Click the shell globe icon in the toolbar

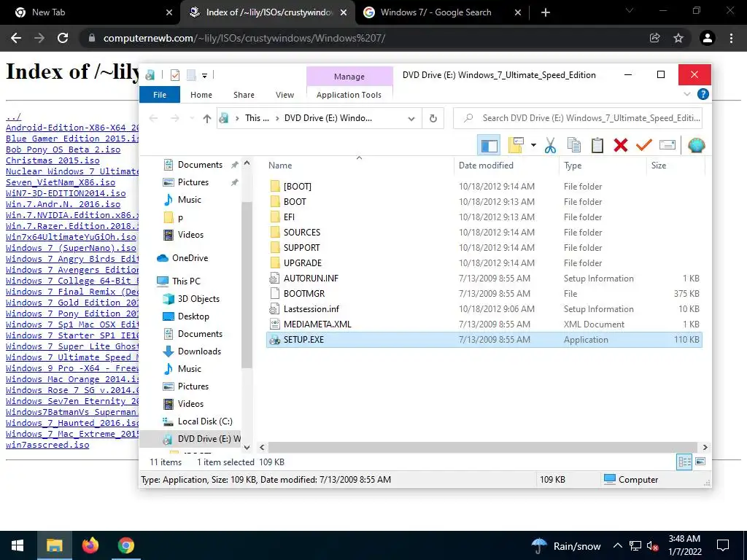point(696,145)
